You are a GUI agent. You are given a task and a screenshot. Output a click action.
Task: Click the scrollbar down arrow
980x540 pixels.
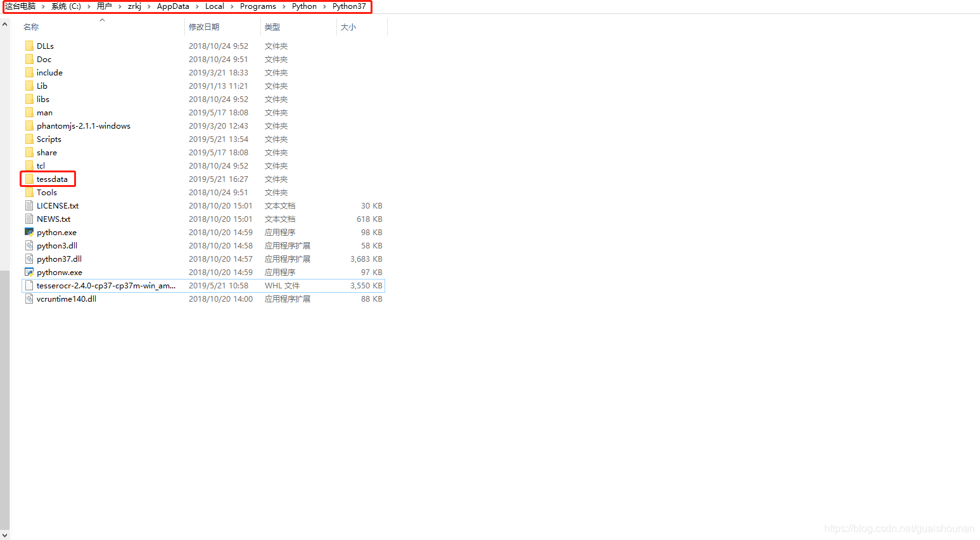4,535
